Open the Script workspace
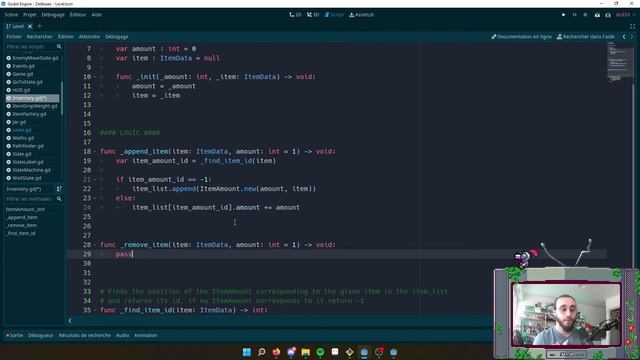The height and width of the screenshot is (360, 640). 334,15
